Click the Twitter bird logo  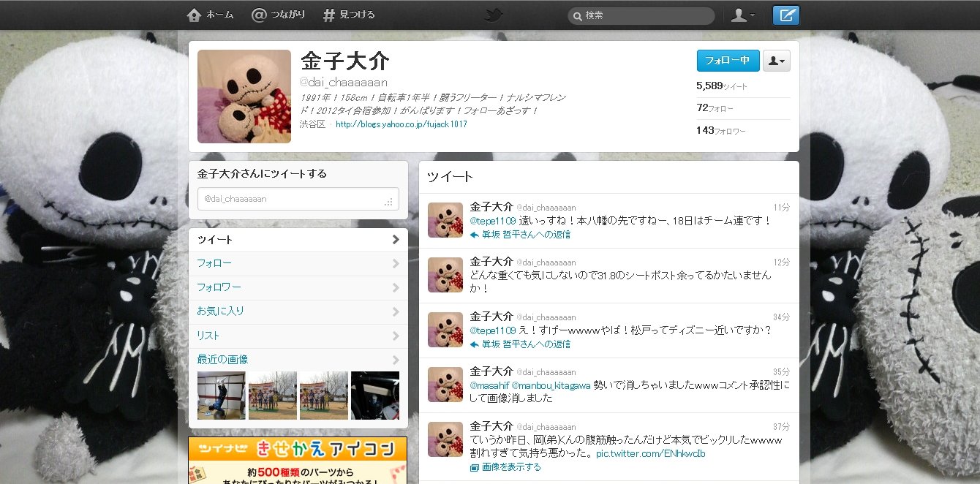point(494,15)
